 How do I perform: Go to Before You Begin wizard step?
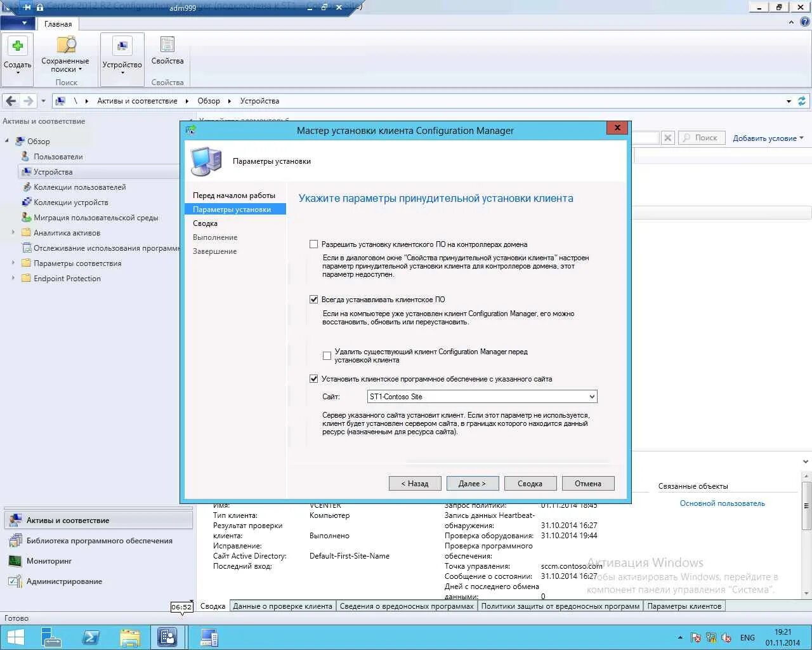click(x=234, y=196)
